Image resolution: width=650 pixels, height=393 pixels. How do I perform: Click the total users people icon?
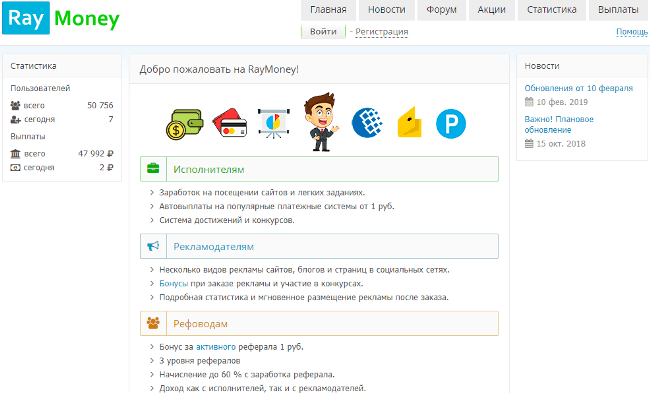(x=15, y=105)
